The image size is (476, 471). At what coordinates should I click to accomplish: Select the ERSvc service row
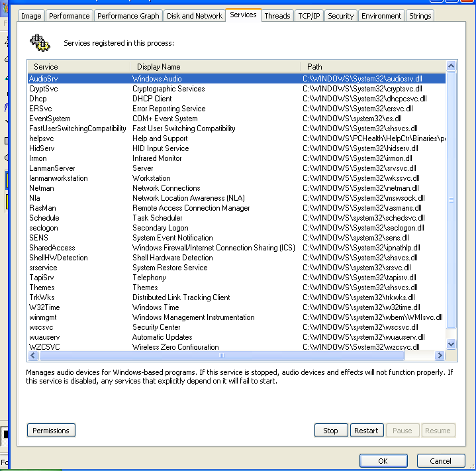tap(236, 109)
